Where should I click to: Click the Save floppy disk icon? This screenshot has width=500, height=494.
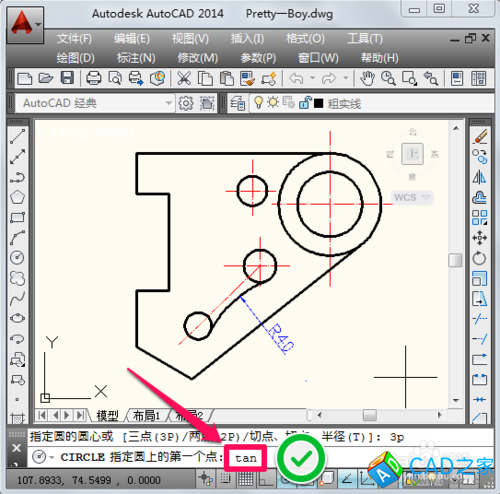pyautogui.click(x=67, y=78)
